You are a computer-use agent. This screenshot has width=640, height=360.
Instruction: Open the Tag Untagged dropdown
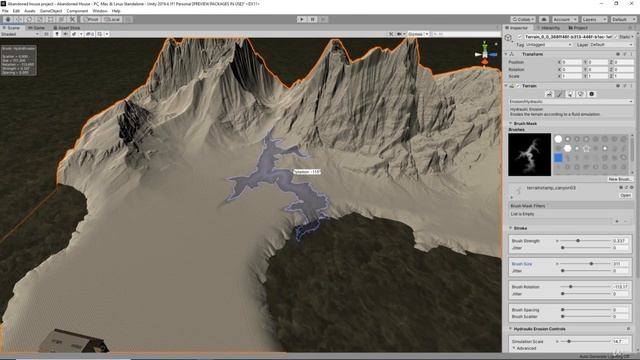tap(549, 44)
